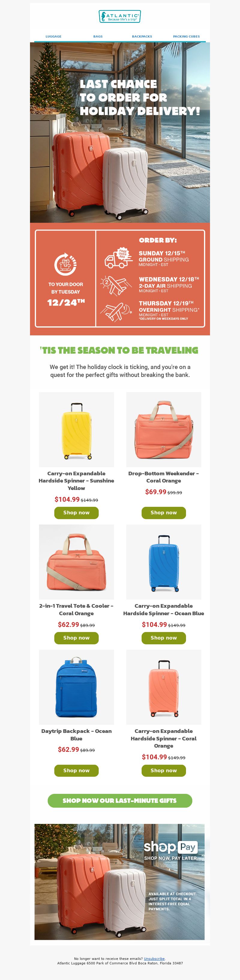This screenshot has height=980, width=240.
Task: Click the gift delivery clock icon
Action: click(x=65, y=264)
